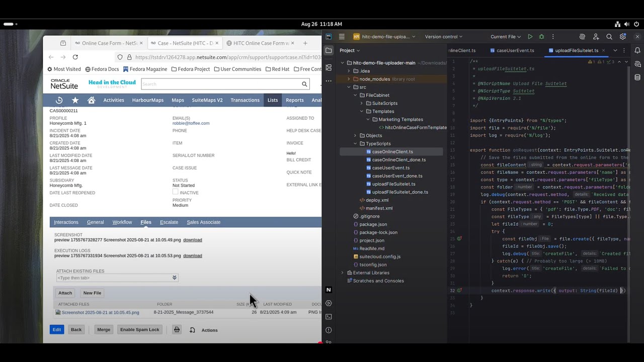Open robbie@toffee.com email link
The image size is (644, 362).
coord(191,123)
